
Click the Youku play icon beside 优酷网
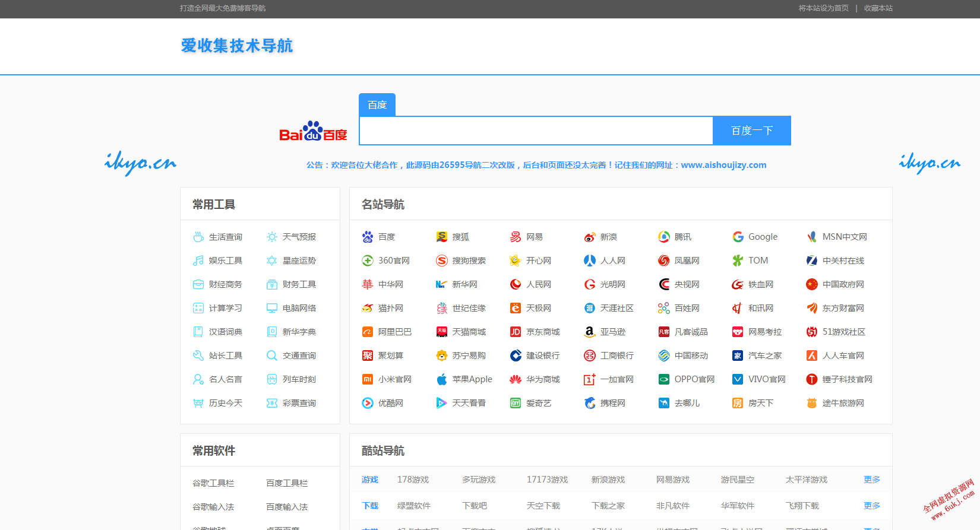click(368, 403)
